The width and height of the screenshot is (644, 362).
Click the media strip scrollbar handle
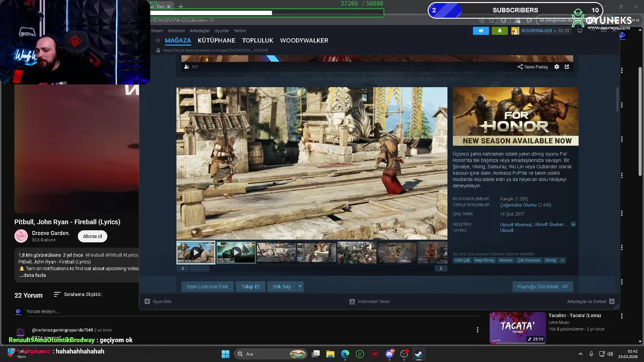[199, 268]
